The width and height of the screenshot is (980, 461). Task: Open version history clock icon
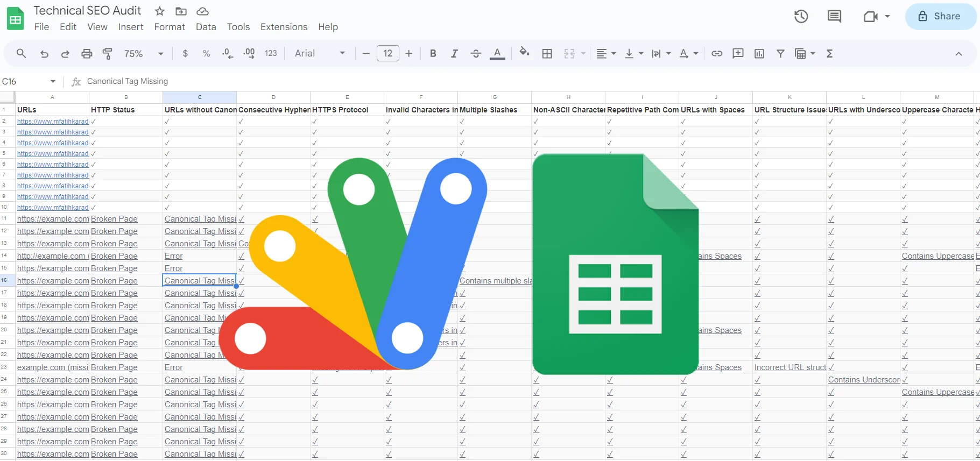click(x=801, y=16)
